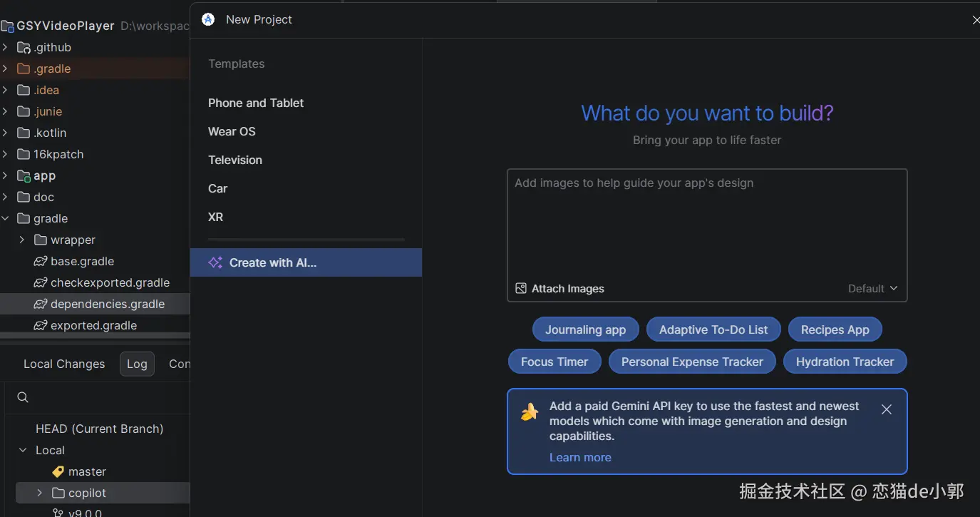Screen dimensions: 980x517
Task: Click the search icon in Log panel
Action: pos(23,397)
